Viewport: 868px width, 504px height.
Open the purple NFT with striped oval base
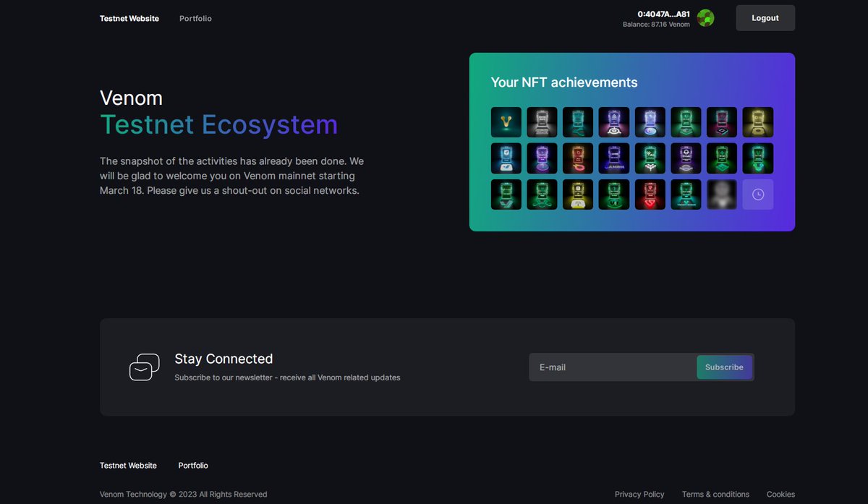click(686, 158)
